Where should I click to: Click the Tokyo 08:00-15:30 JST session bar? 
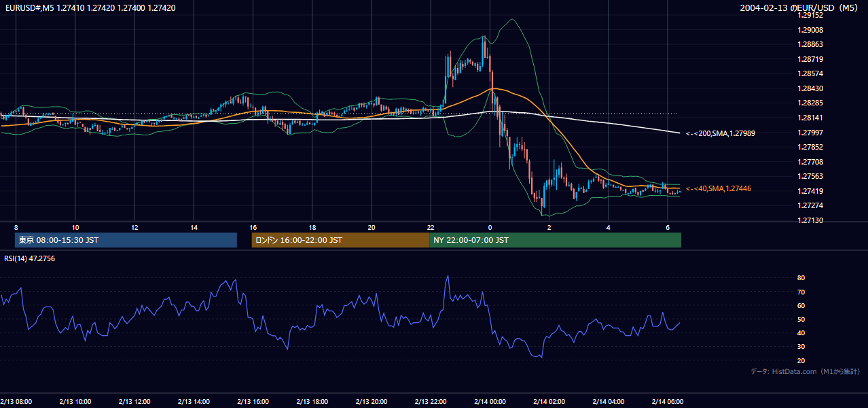[126, 240]
